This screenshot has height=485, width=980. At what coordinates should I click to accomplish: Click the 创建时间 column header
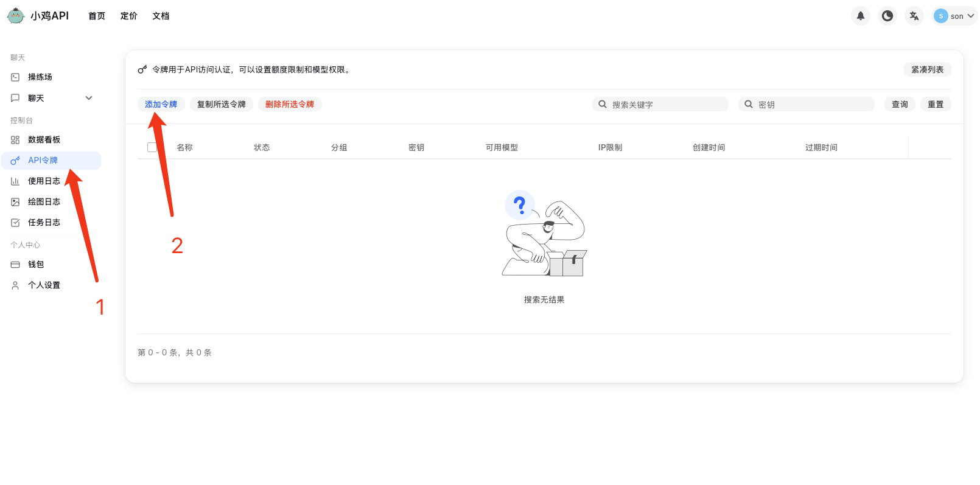pyautogui.click(x=709, y=147)
